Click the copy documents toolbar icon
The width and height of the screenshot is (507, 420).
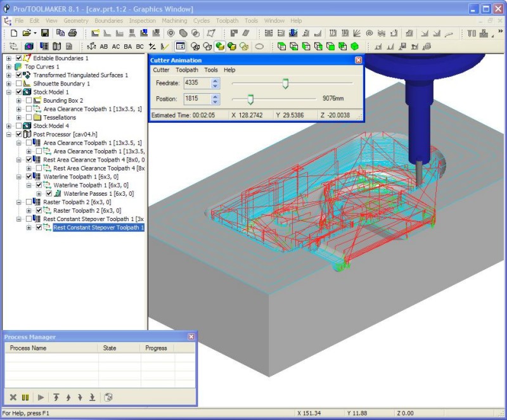pos(60,33)
